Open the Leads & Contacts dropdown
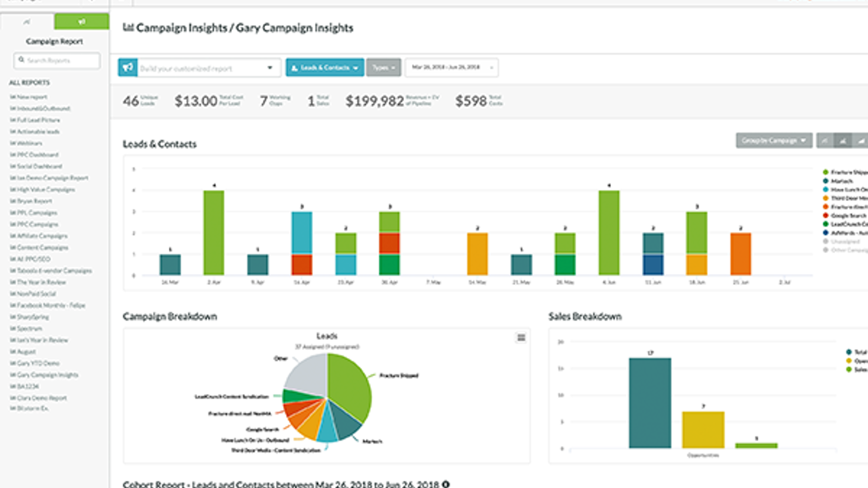 tap(325, 68)
